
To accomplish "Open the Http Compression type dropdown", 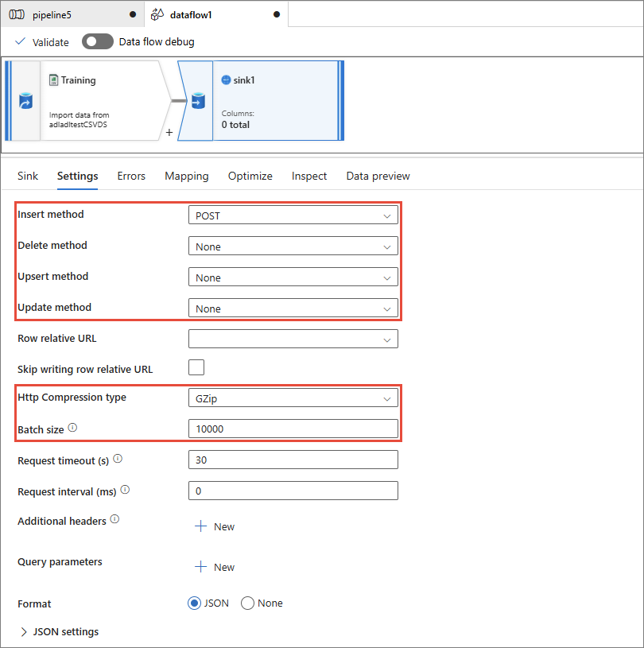I will [x=293, y=398].
